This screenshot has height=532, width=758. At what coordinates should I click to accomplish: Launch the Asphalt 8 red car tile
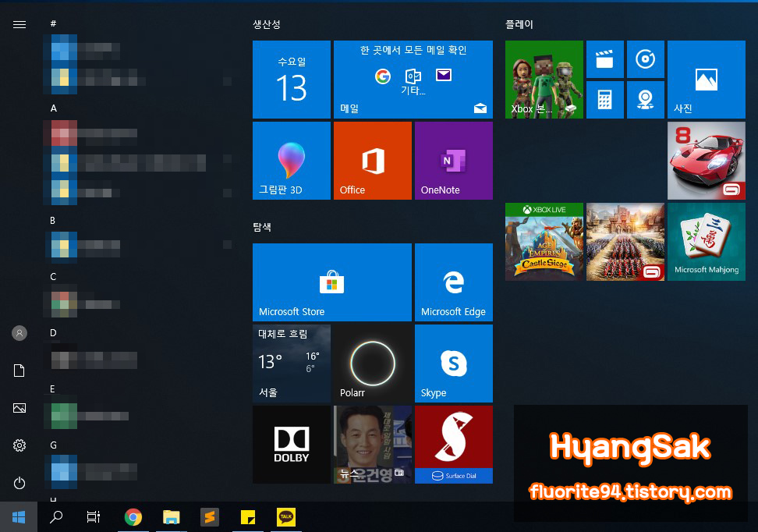coord(707,161)
